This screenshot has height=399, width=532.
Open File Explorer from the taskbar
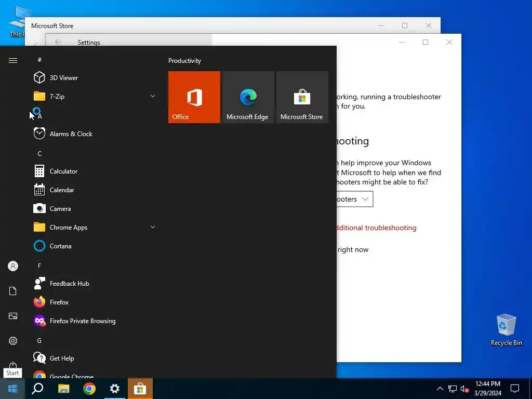click(x=63, y=389)
